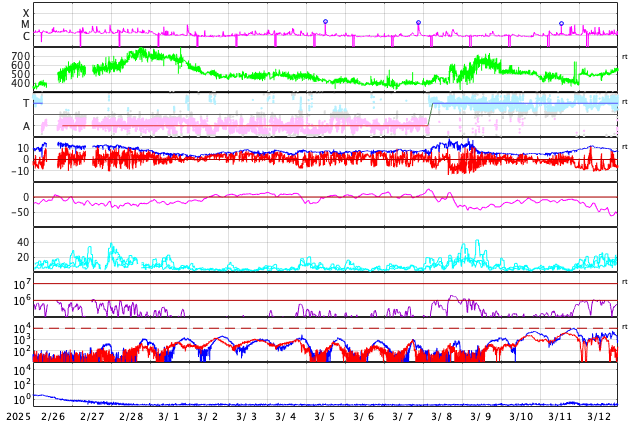Image resolution: width=634 pixels, height=424 pixels.
Task: Click the '400' solar wind speed label
Action: [x=21, y=83]
